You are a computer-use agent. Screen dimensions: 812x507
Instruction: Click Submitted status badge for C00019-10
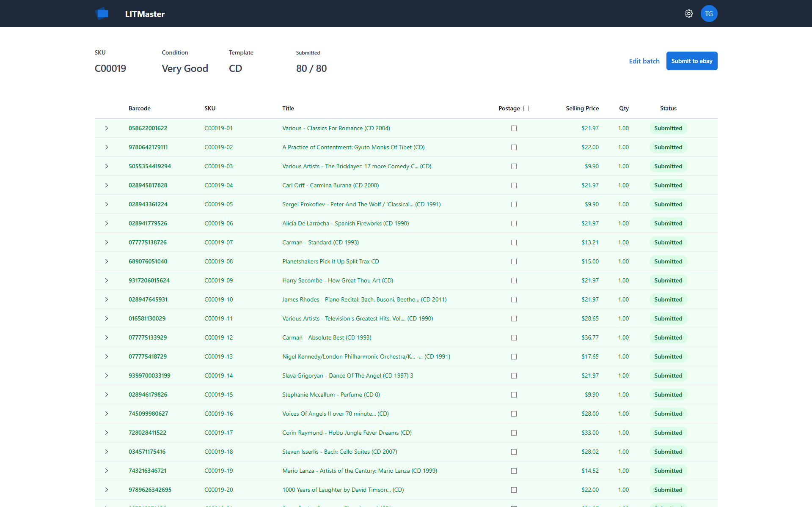pyautogui.click(x=668, y=299)
